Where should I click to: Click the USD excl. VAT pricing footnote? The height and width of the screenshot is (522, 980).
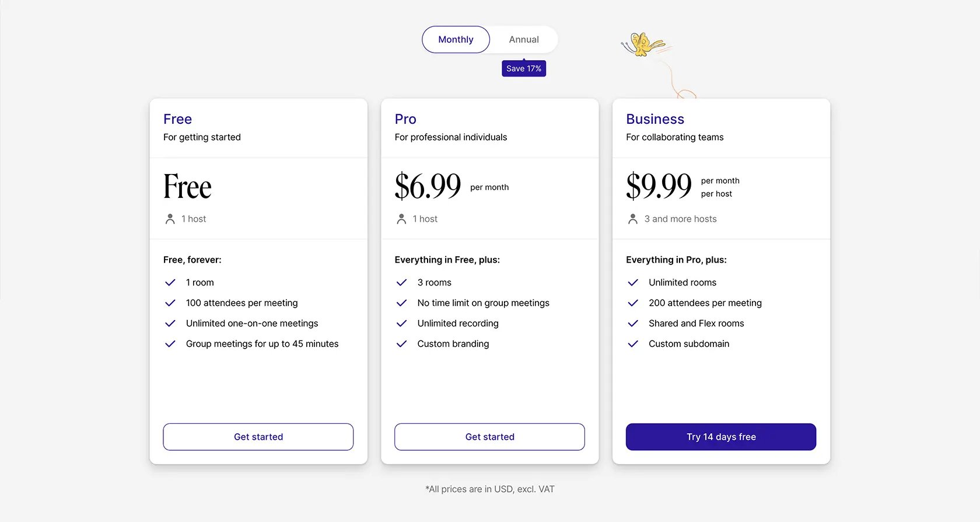pyautogui.click(x=490, y=489)
